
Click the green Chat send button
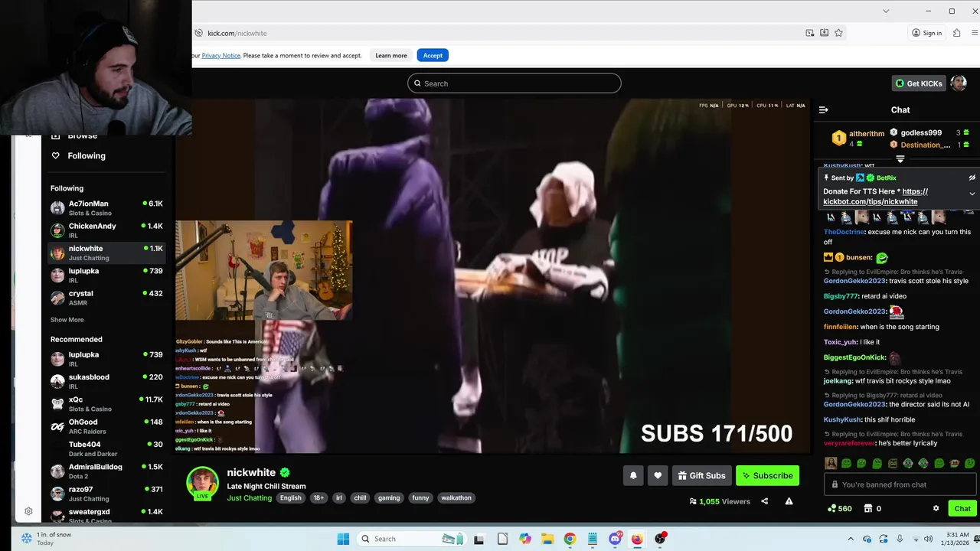click(x=962, y=508)
